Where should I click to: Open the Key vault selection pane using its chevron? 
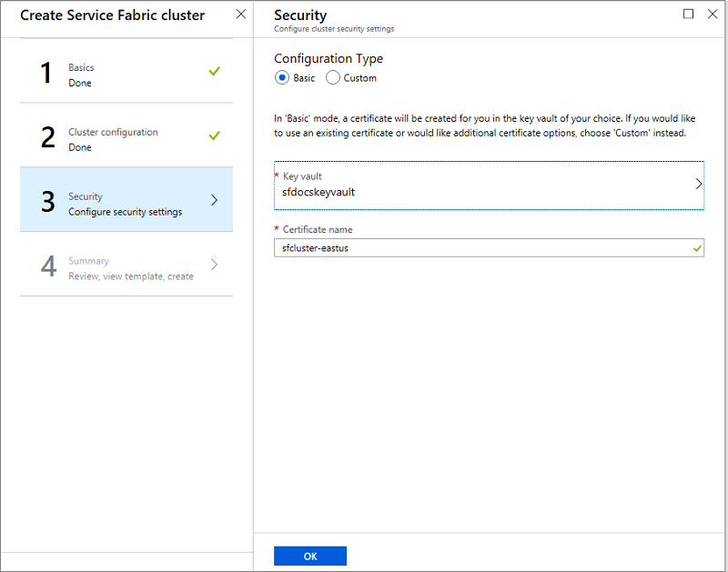click(698, 184)
